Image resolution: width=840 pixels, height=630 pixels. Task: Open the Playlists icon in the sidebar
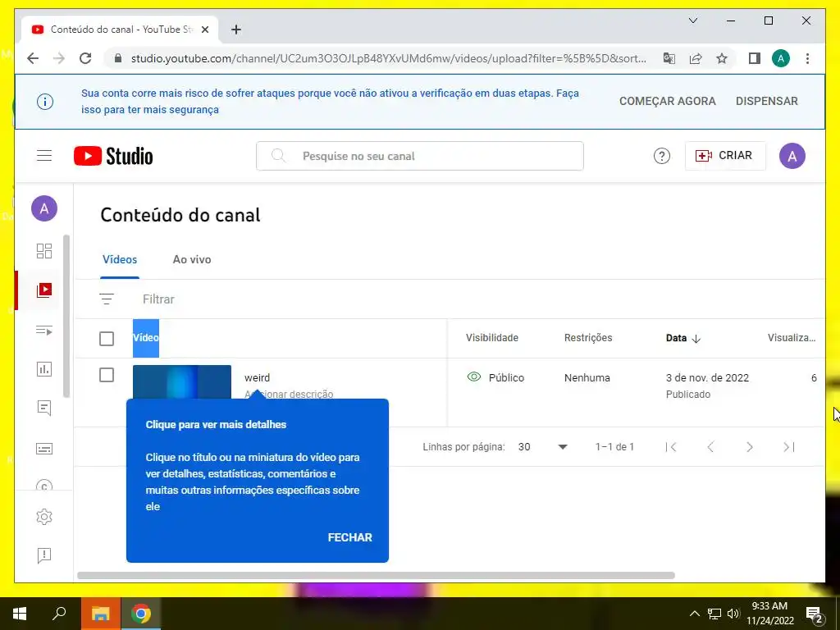click(x=44, y=330)
